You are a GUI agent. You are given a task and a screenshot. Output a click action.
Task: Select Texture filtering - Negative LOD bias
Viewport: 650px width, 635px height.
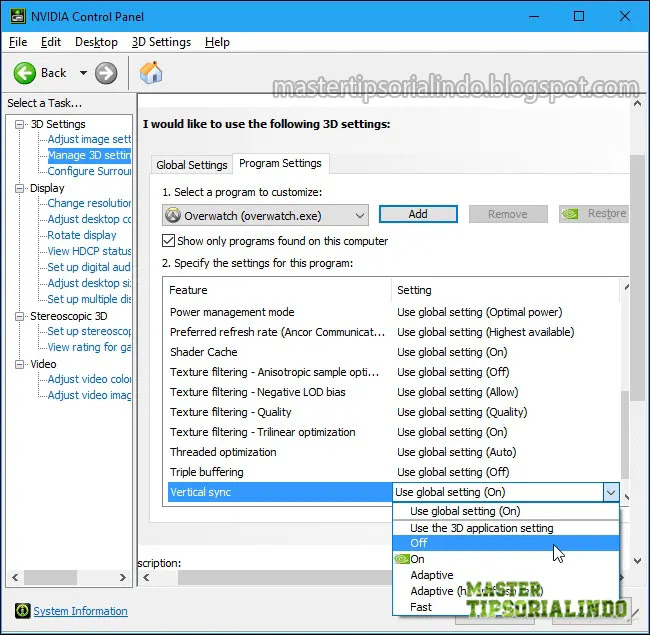[x=393, y=392]
